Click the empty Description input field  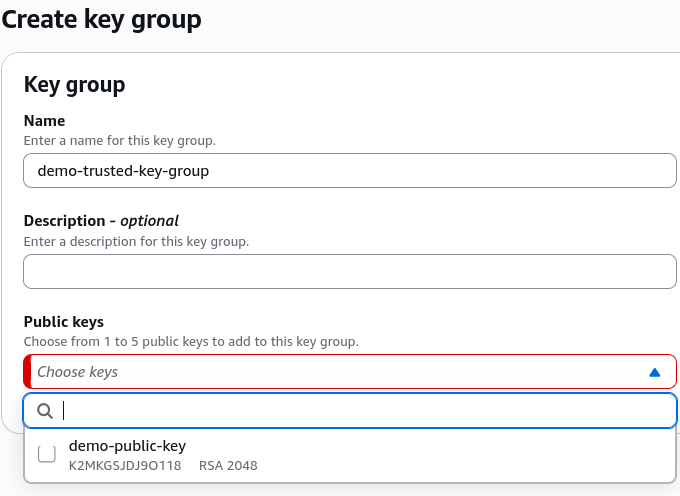[x=350, y=271]
